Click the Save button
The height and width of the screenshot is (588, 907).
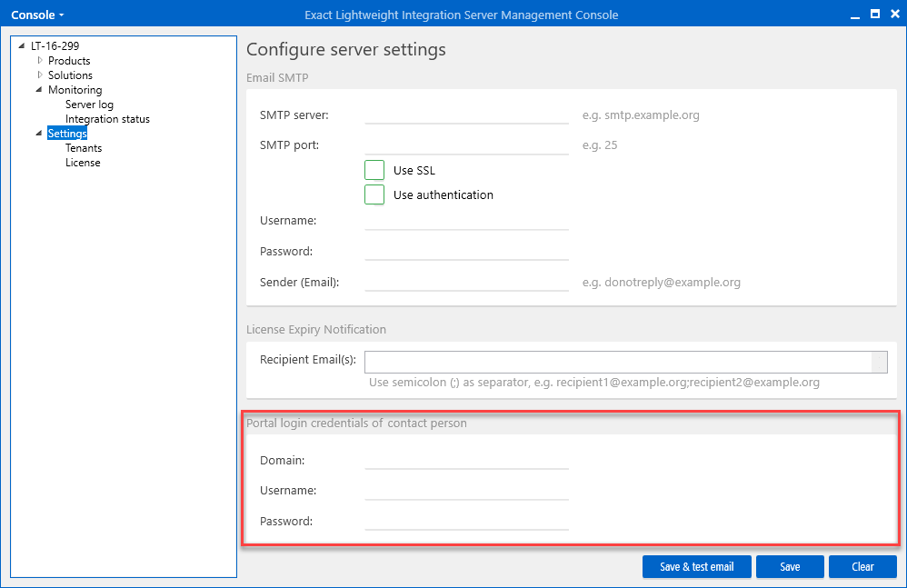click(790, 566)
